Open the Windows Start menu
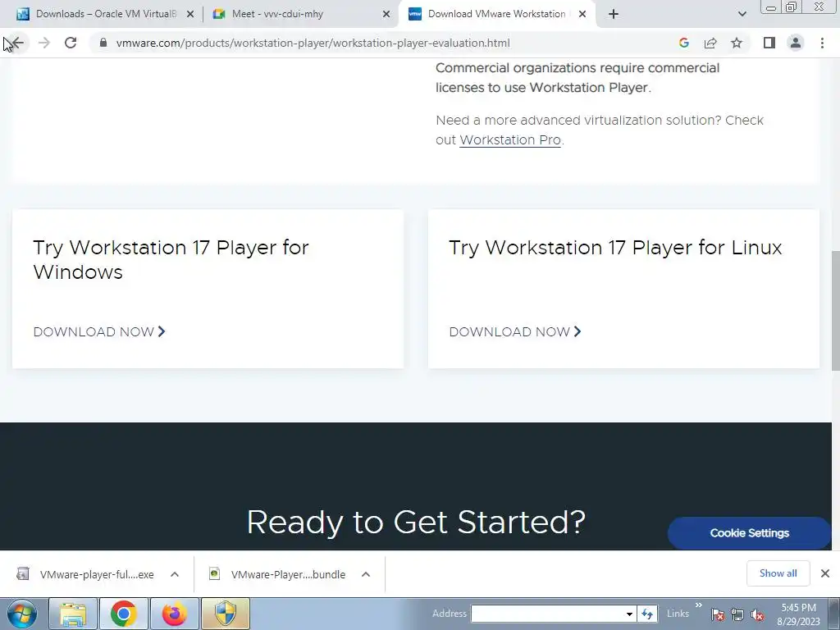The height and width of the screenshot is (630, 840). (x=22, y=614)
